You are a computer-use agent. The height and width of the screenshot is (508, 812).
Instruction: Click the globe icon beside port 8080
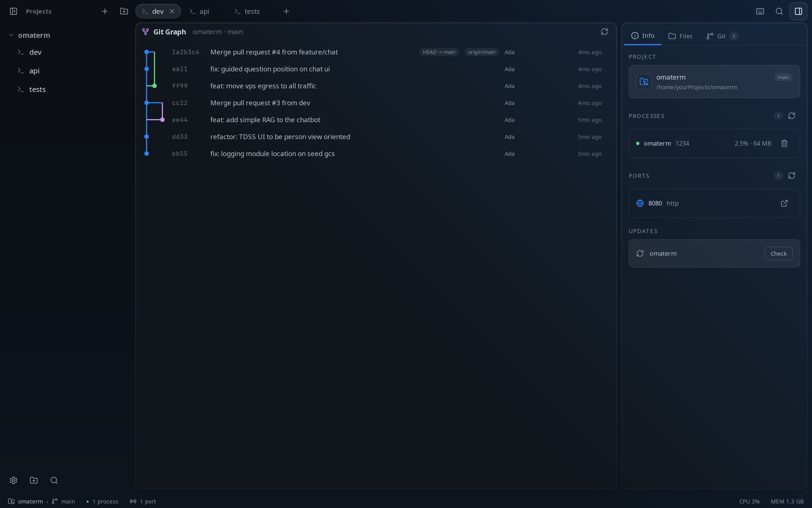pyautogui.click(x=640, y=203)
